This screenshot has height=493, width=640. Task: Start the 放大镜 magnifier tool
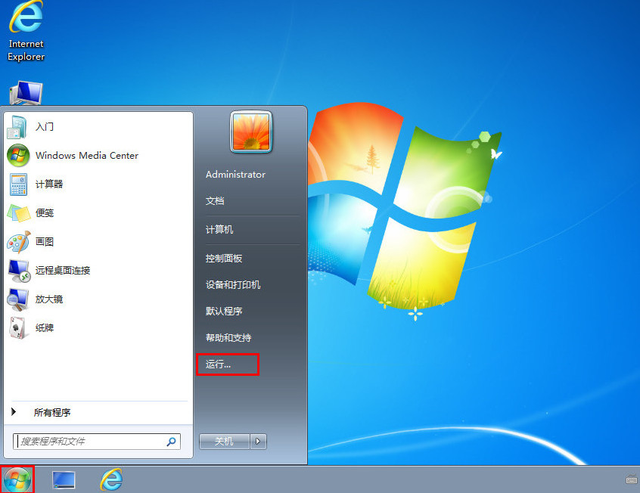pos(49,299)
